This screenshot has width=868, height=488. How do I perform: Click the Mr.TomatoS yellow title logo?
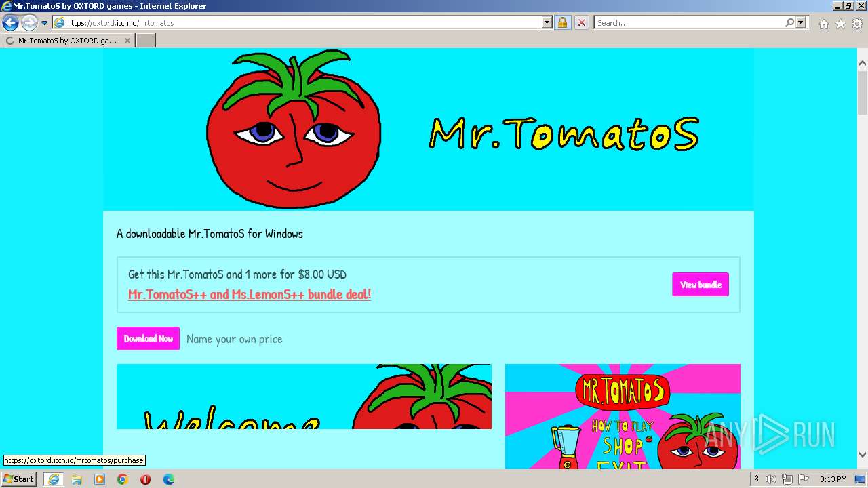[x=564, y=133]
